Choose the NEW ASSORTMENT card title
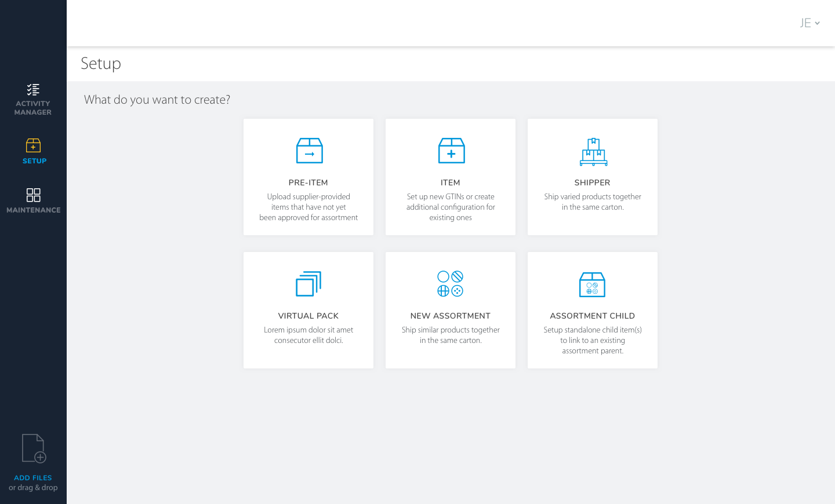Screen dimensions: 835x504 click(x=451, y=316)
